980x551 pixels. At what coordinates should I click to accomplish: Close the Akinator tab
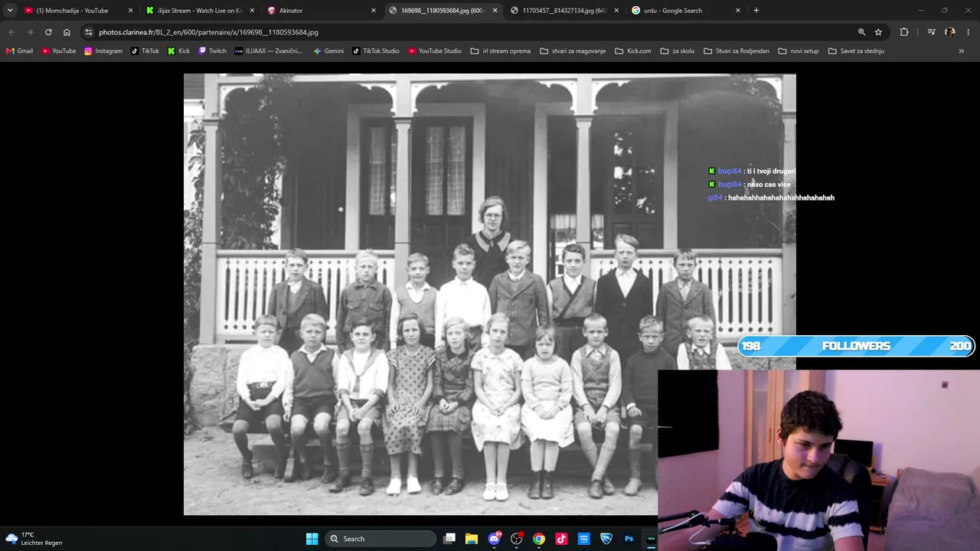[374, 11]
